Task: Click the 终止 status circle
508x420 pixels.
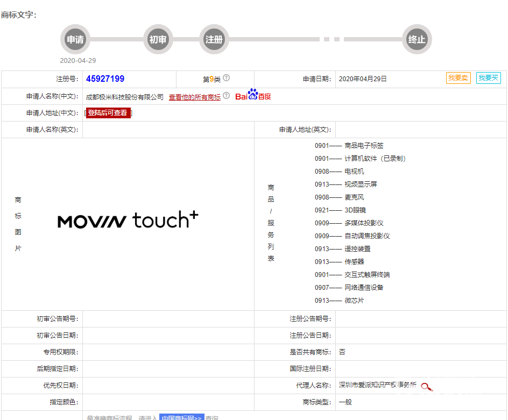Action: 417,39
